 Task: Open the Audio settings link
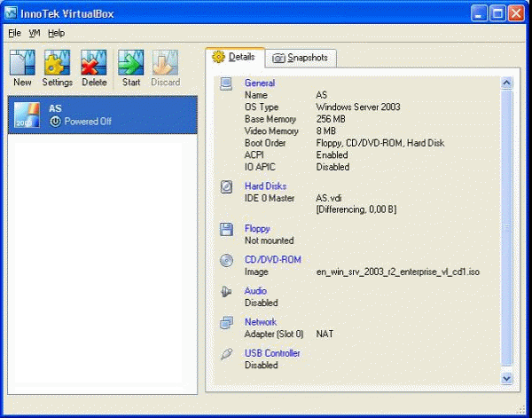[x=255, y=291]
